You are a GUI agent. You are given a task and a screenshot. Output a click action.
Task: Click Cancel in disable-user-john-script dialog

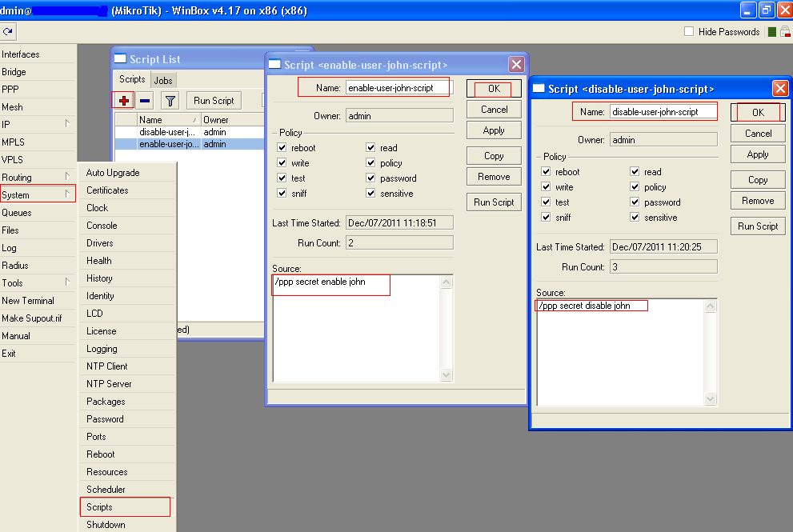click(x=758, y=134)
